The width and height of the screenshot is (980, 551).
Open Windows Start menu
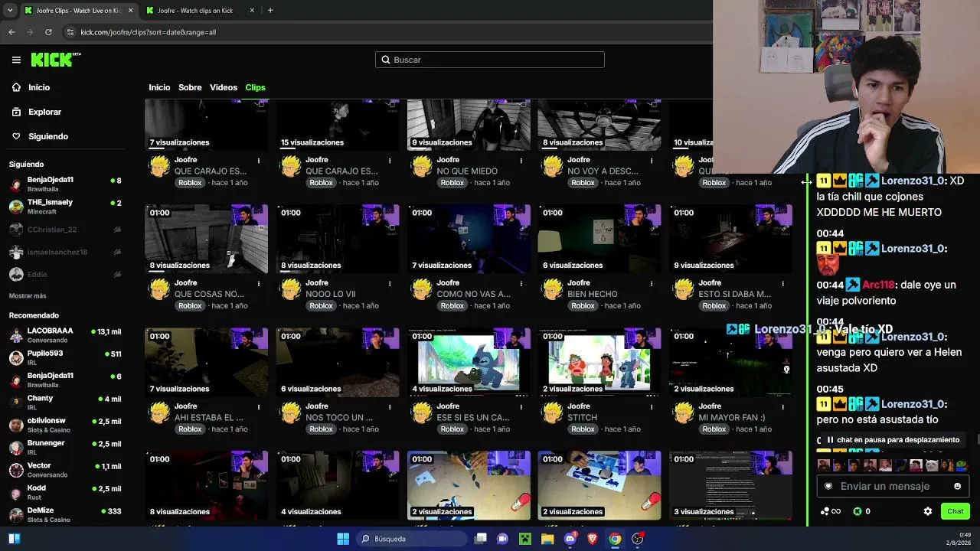(343, 539)
